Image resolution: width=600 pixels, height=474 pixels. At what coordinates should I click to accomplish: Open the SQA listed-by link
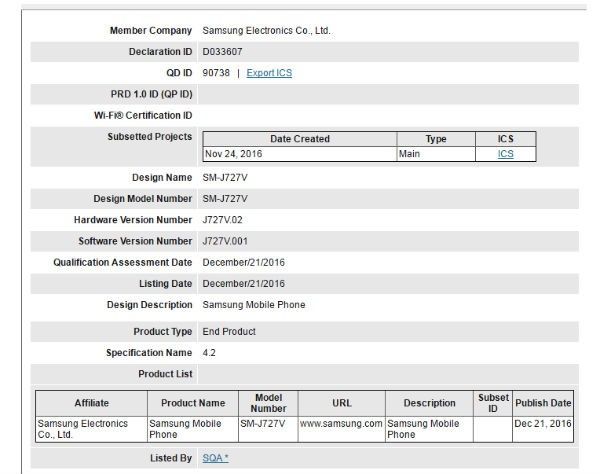point(215,458)
